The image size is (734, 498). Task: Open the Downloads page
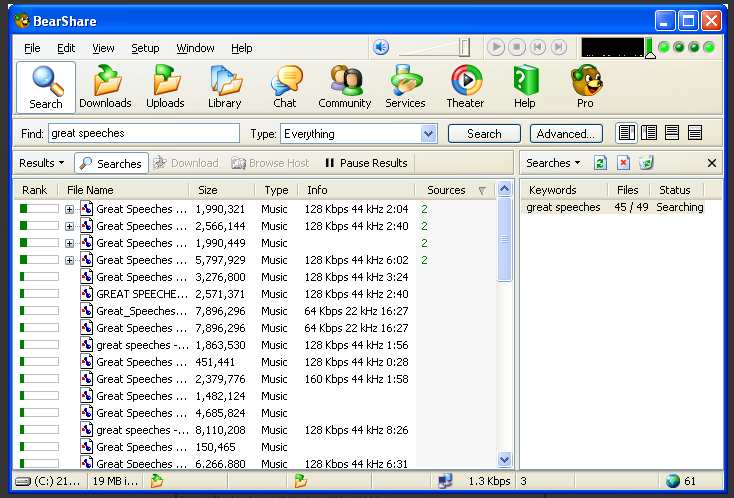pyautogui.click(x=105, y=88)
